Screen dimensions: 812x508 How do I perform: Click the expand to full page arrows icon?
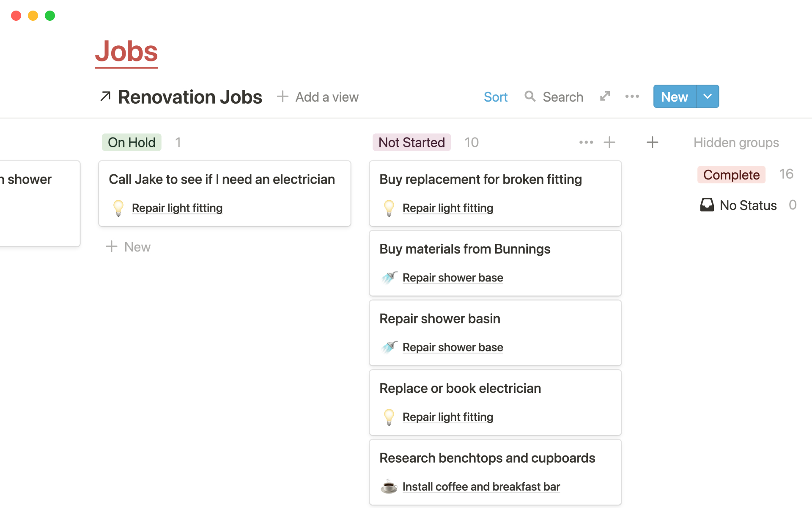605,97
